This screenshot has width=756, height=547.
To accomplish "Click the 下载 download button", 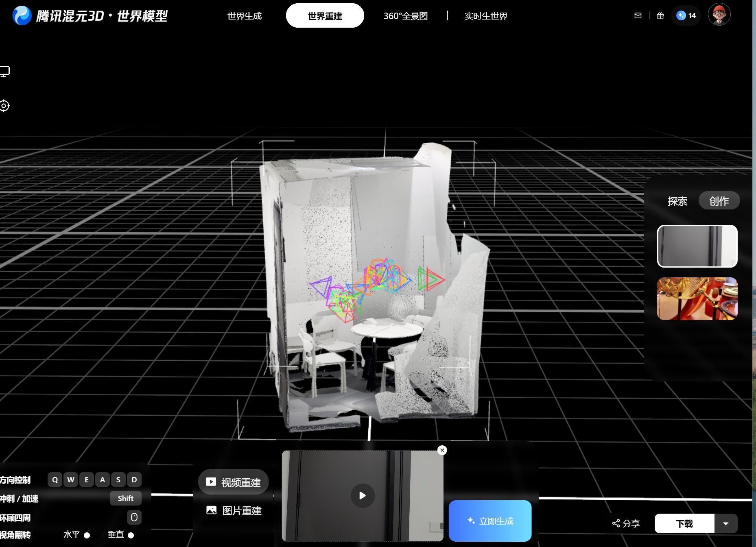I will pyautogui.click(x=684, y=523).
